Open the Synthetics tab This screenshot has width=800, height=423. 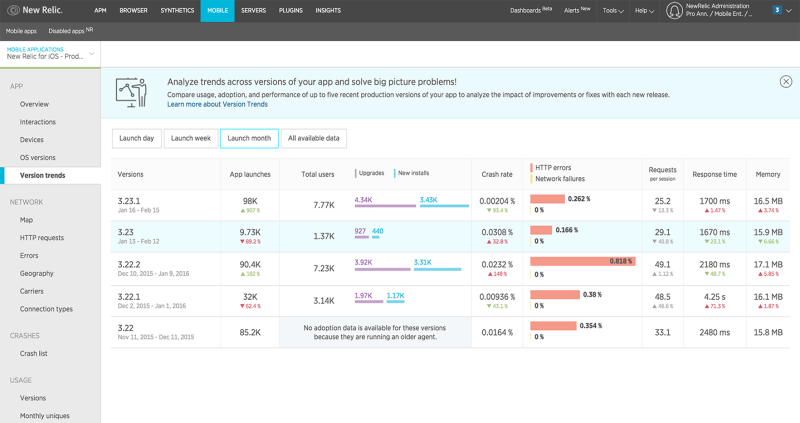click(x=177, y=10)
